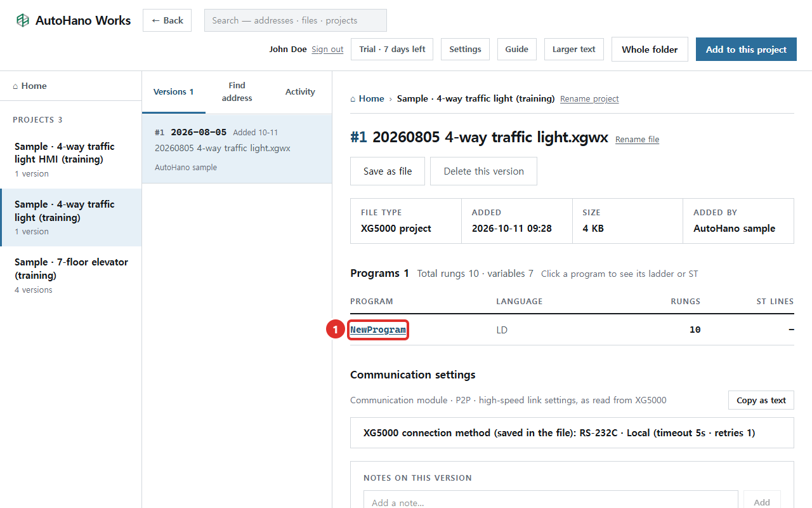Click the XG5000 connection method RS-232C text
The width and height of the screenshot is (812, 508).
(x=559, y=433)
